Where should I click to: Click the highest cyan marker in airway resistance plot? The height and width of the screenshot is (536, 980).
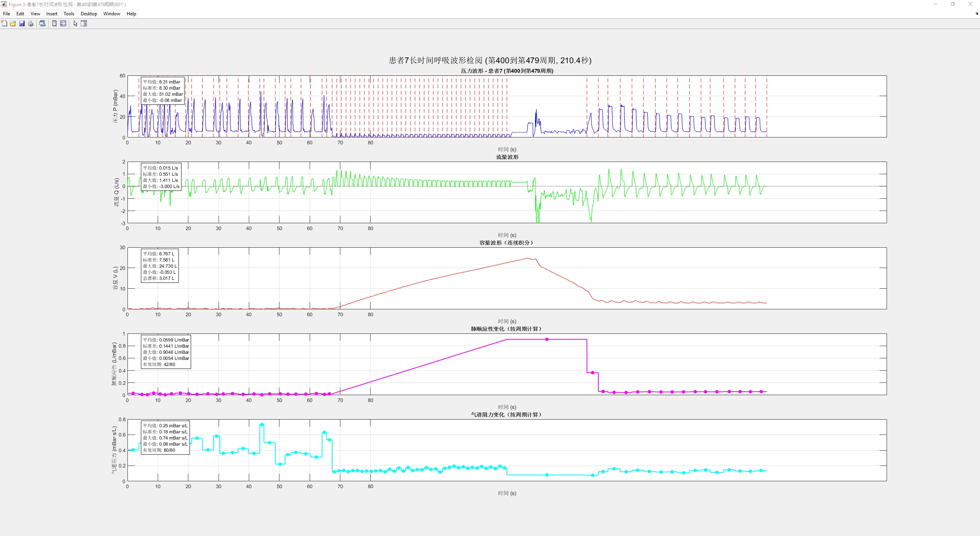(261, 425)
